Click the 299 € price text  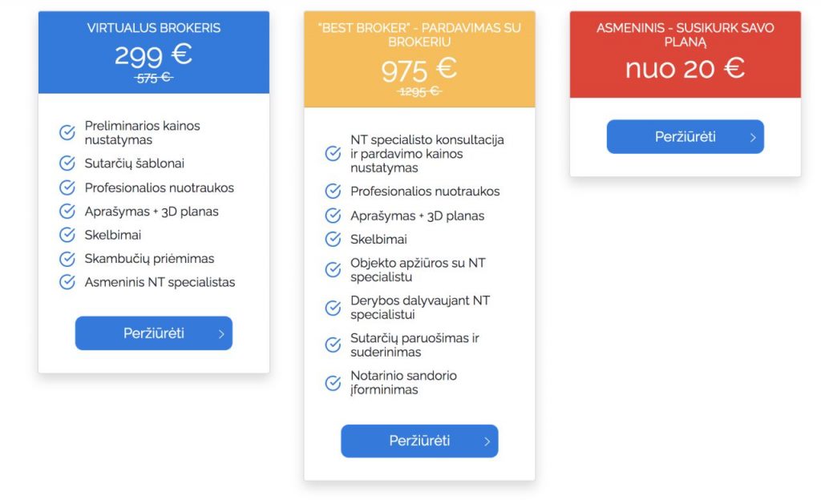pos(153,54)
